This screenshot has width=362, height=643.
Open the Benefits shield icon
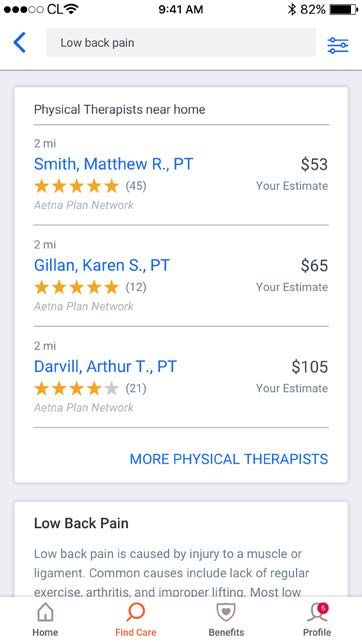pos(226,613)
